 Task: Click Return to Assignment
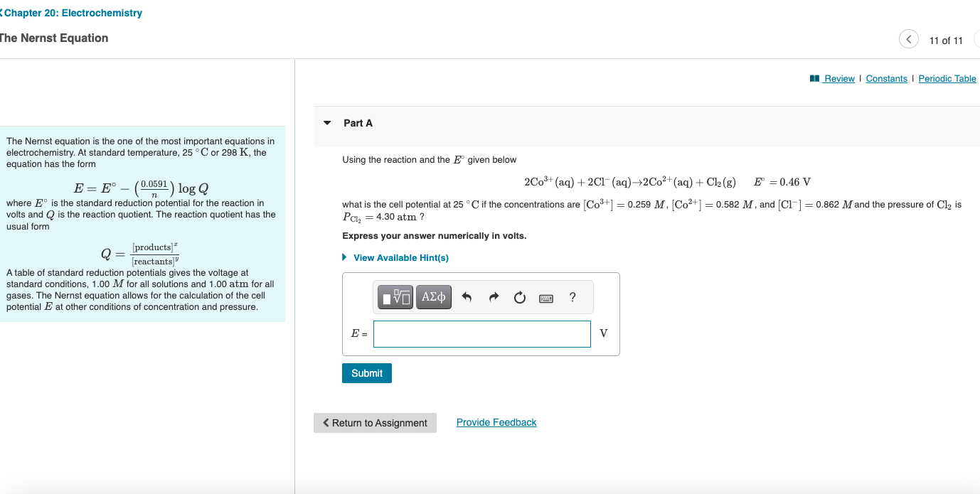(375, 422)
